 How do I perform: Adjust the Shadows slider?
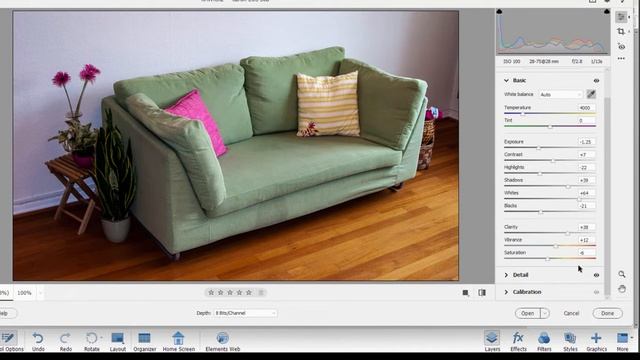click(x=568, y=186)
